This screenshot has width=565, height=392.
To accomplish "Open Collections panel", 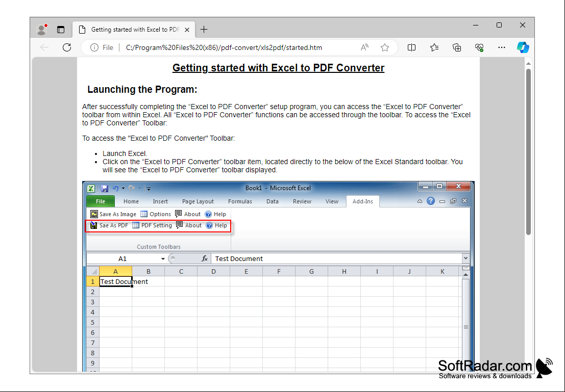I will pyautogui.click(x=457, y=47).
